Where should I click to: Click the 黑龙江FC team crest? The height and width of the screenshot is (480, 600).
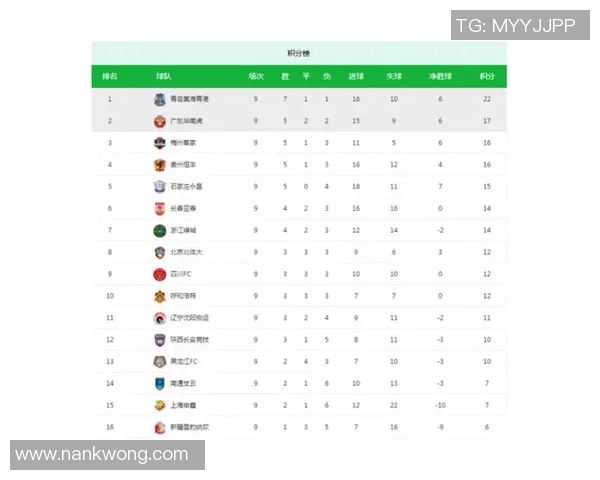159,361
